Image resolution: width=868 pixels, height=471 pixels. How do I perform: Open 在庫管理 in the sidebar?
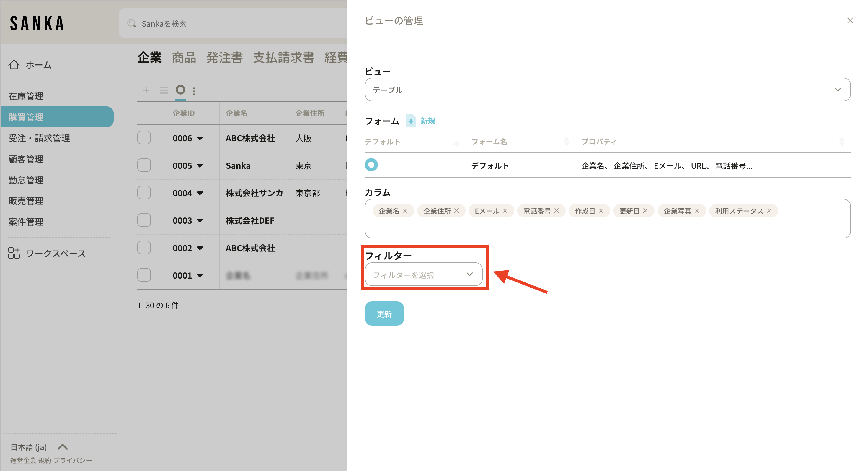[26, 96]
